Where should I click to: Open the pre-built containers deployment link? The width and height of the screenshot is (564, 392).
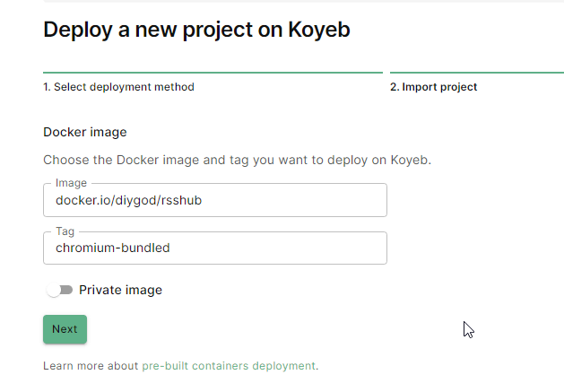229,366
